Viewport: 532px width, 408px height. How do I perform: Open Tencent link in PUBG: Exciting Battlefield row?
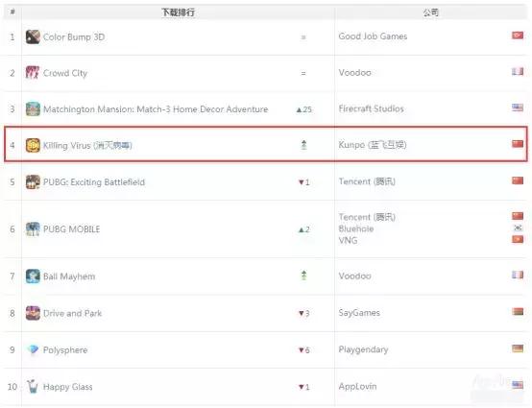367,181
